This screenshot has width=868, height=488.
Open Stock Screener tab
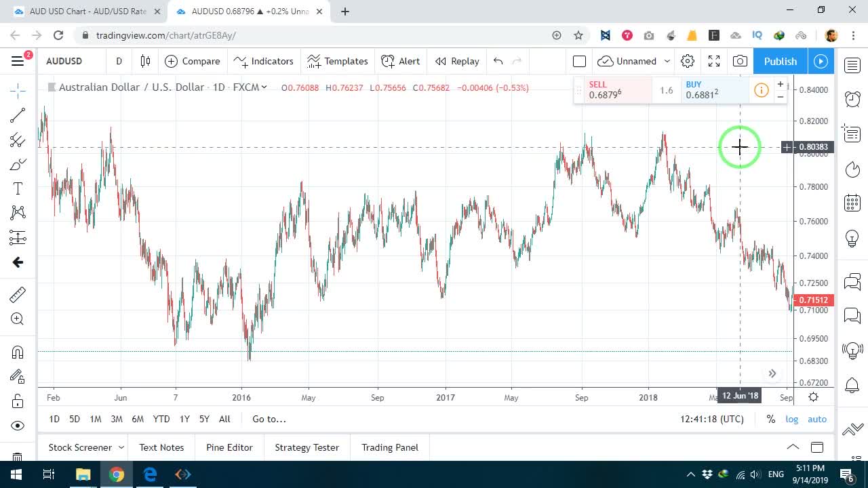tap(80, 447)
